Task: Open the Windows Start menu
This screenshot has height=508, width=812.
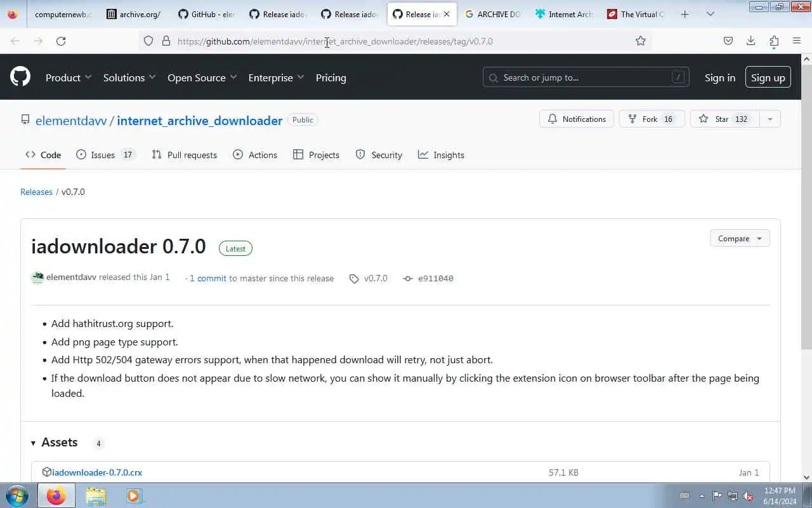Action: point(17,495)
